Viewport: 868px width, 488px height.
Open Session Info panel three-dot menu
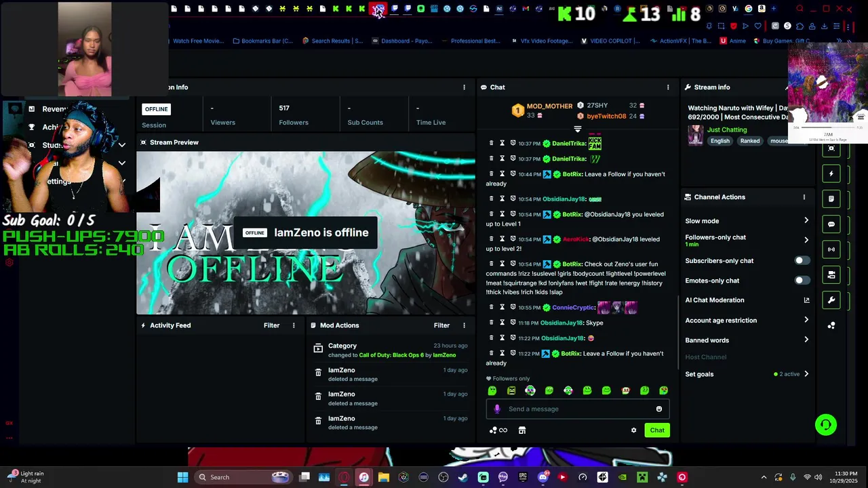click(x=464, y=87)
